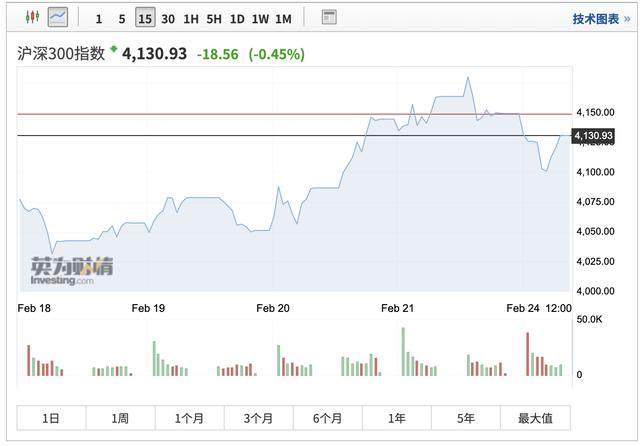This screenshot has height=446, width=640.
Task: View the 最大值 full range
Action: [x=535, y=418]
